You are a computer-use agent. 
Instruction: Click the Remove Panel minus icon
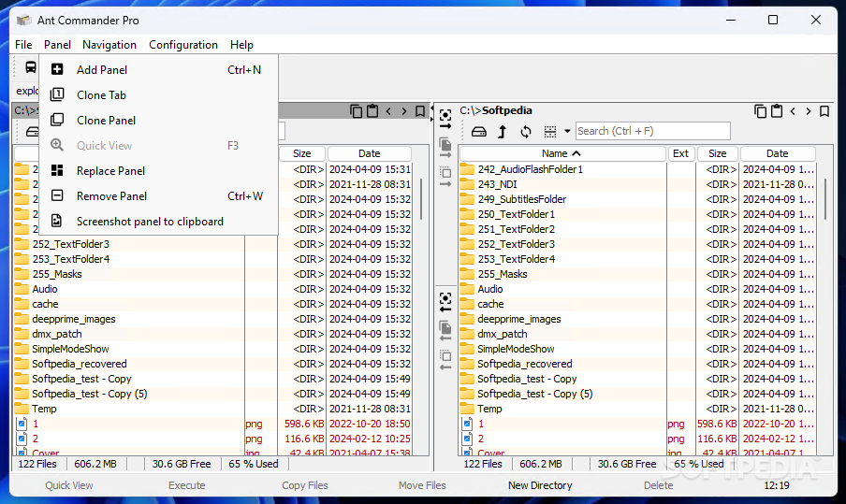point(57,195)
